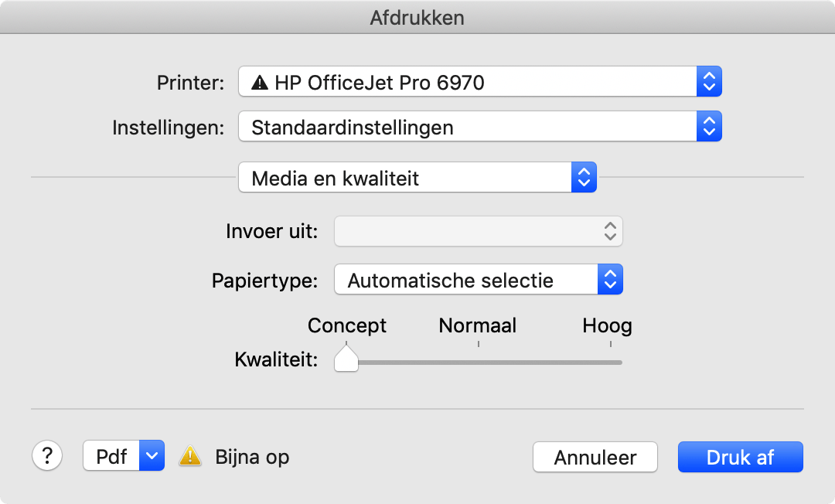The width and height of the screenshot is (835, 504).
Task: Open the Instellingen presets dropdown
Action: click(709, 127)
